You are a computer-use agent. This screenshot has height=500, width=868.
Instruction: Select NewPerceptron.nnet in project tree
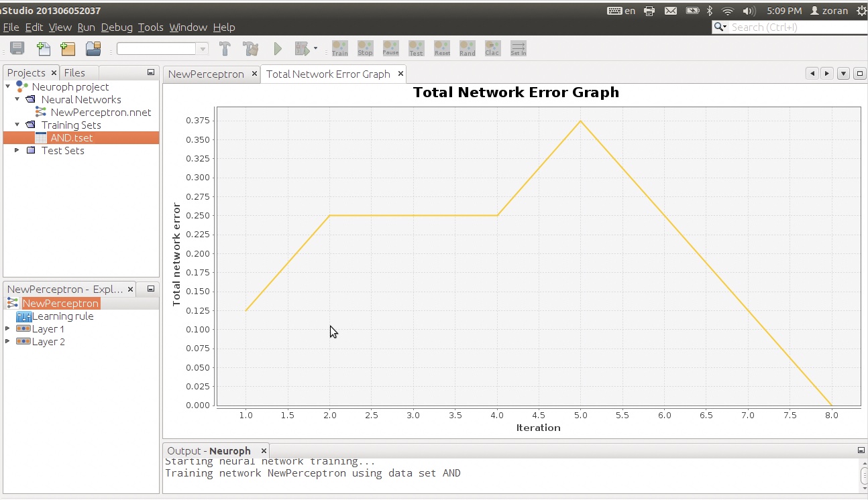click(101, 113)
